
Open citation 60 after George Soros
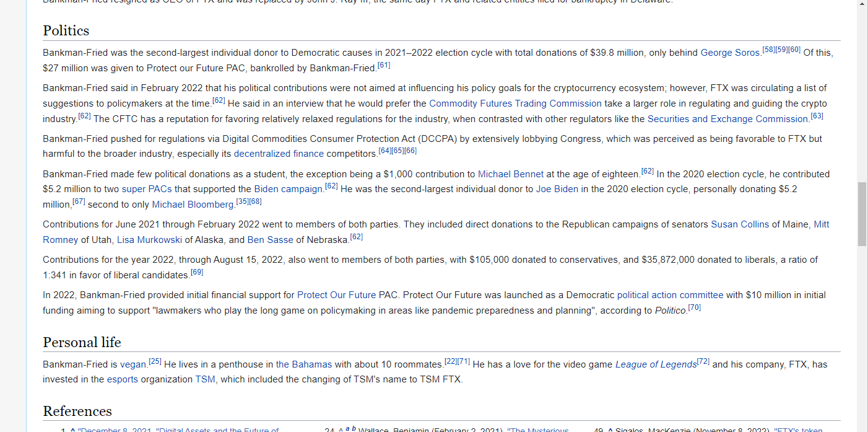click(794, 50)
